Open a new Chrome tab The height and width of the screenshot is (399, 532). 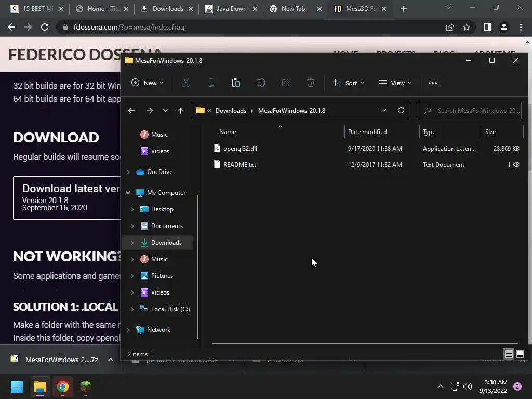[403, 9]
